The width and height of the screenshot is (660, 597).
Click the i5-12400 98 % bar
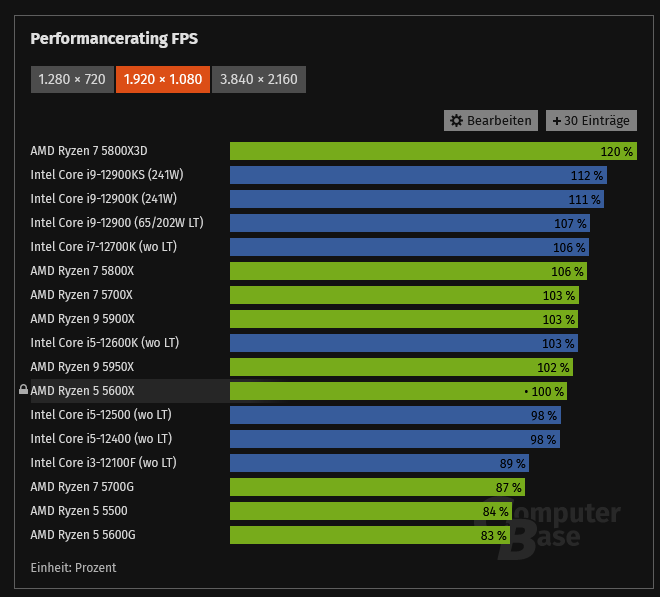tap(395, 439)
